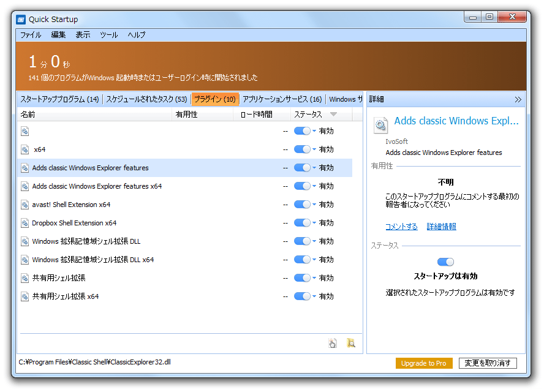Open status dropdown for Adds classic Windows Explorer features x64

click(x=314, y=186)
